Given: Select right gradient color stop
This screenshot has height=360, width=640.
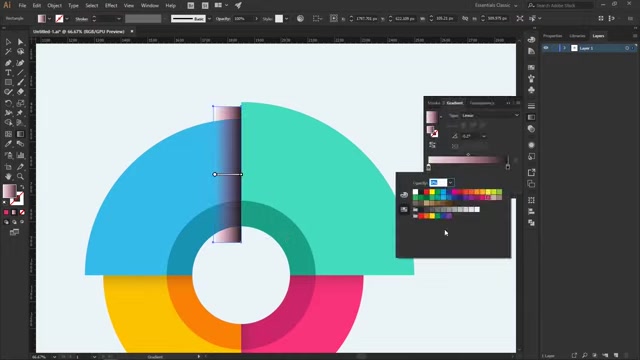Looking at the screenshot, I should pyautogui.click(x=508, y=167).
